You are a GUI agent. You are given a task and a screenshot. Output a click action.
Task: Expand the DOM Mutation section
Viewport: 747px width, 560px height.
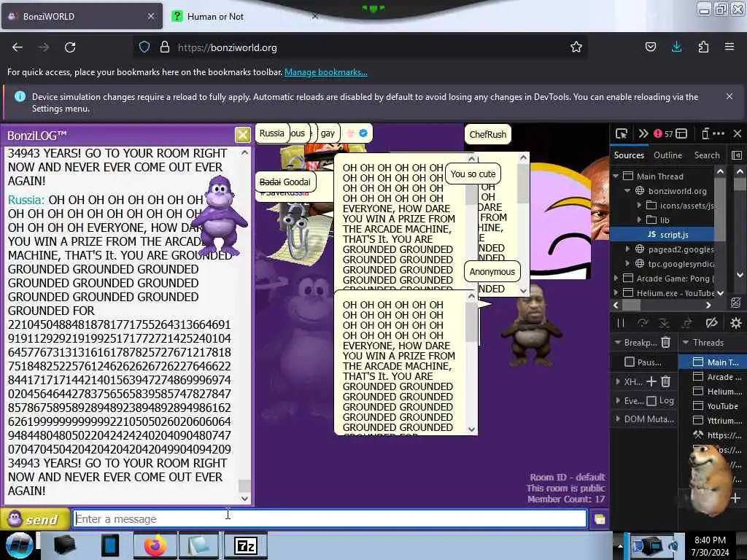(x=618, y=419)
